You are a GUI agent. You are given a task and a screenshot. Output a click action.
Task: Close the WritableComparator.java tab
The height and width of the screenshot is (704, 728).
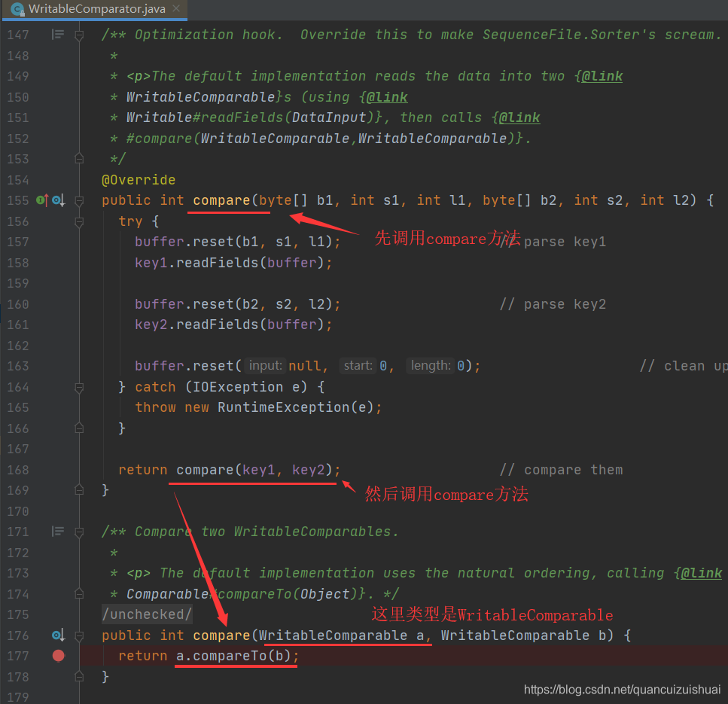[x=176, y=8]
